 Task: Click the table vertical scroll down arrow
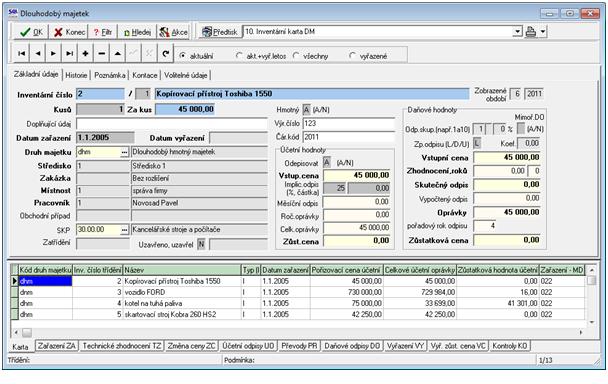591,322
